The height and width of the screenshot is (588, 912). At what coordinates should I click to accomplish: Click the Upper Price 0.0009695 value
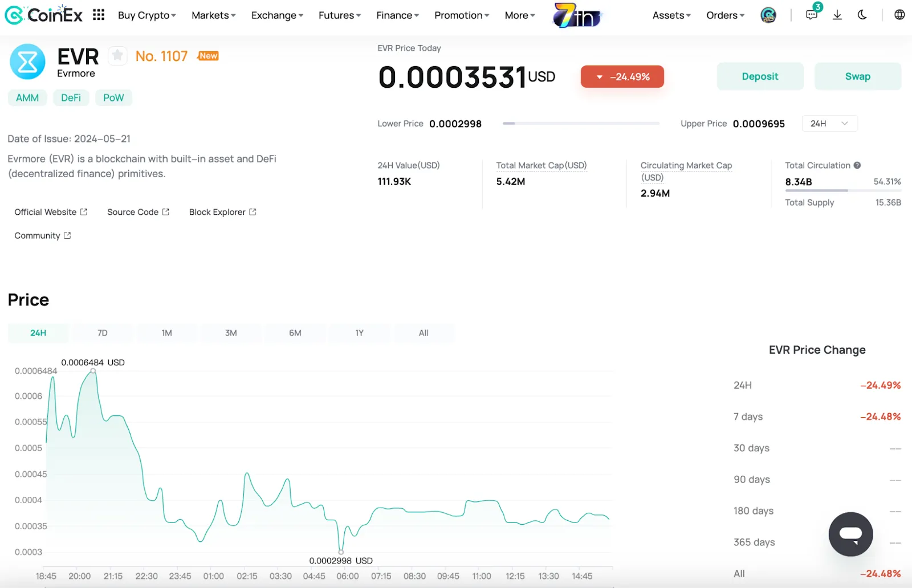(x=759, y=124)
